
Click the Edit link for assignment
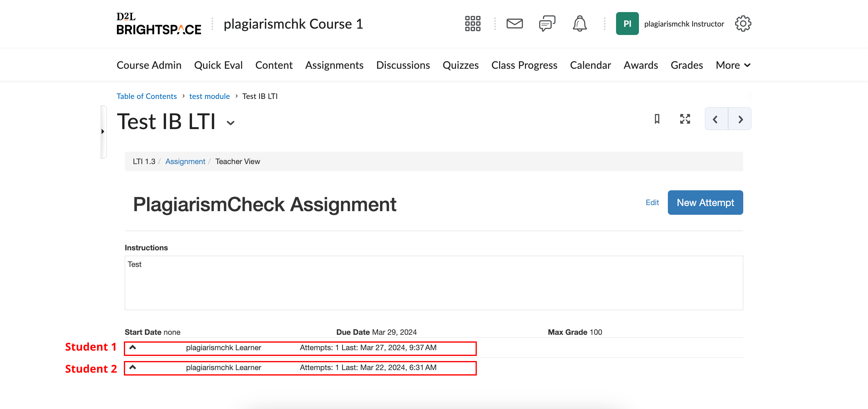click(652, 202)
